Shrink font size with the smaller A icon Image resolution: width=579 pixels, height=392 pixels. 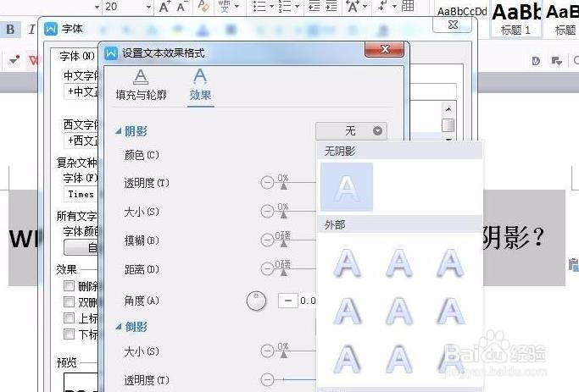tap(182, 7)
